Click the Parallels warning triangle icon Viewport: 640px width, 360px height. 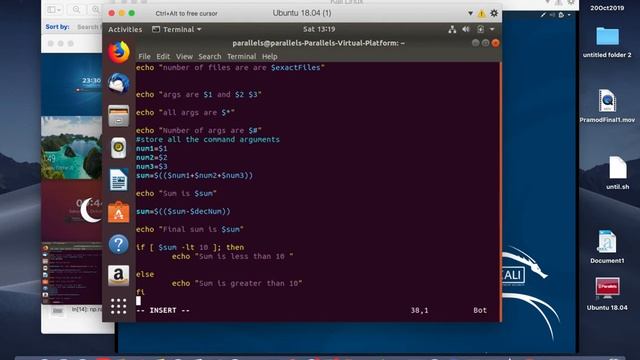pos(482,13)
